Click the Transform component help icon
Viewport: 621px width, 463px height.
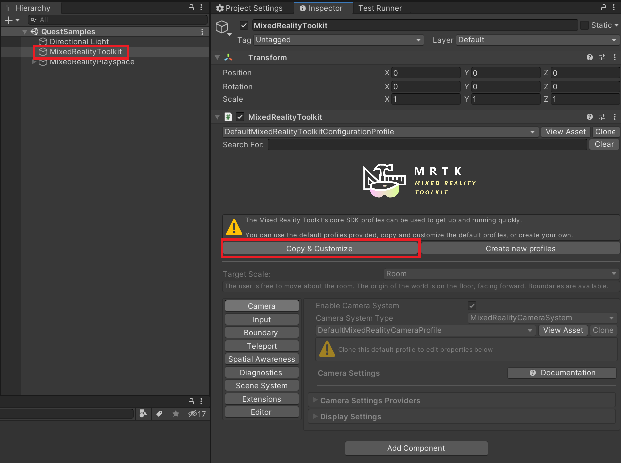tap(590, 58)
